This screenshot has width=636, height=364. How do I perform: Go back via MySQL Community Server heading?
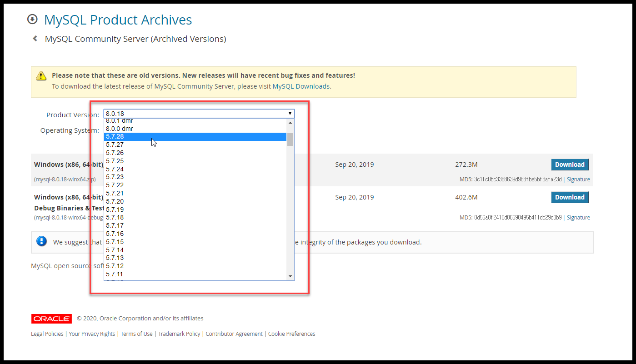point(135,39)
